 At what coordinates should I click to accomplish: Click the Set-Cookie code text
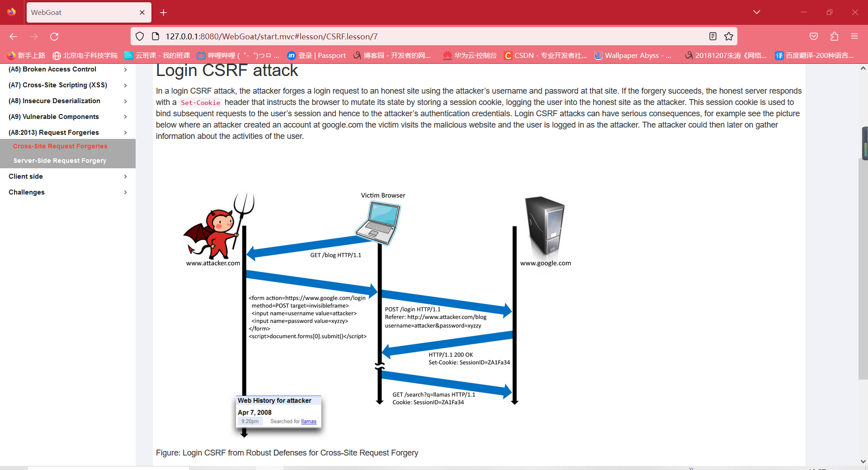tap(200, 103)
